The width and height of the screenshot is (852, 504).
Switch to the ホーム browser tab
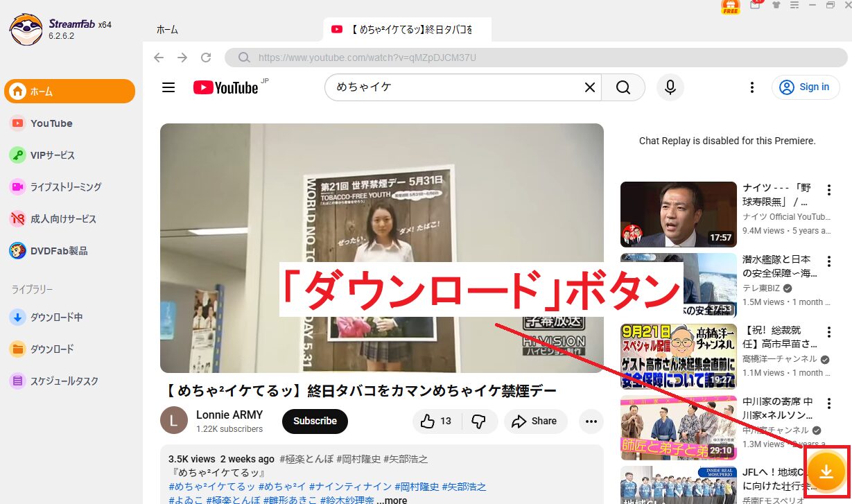click(166, 30)
